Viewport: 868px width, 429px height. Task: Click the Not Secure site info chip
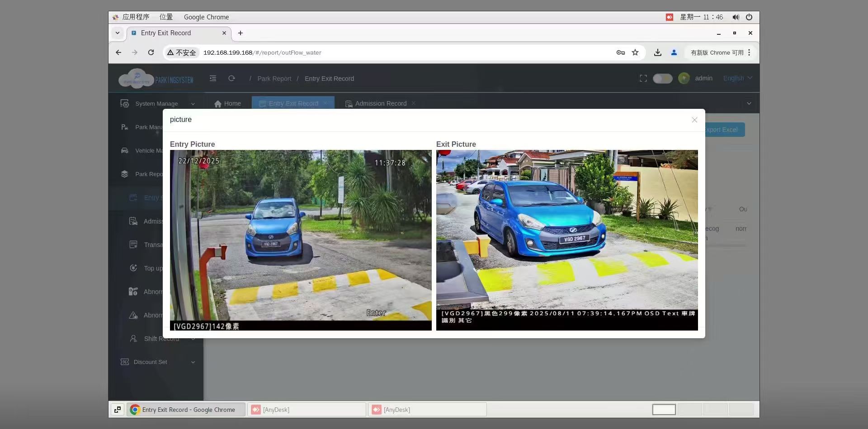click(x=182, y=52)
